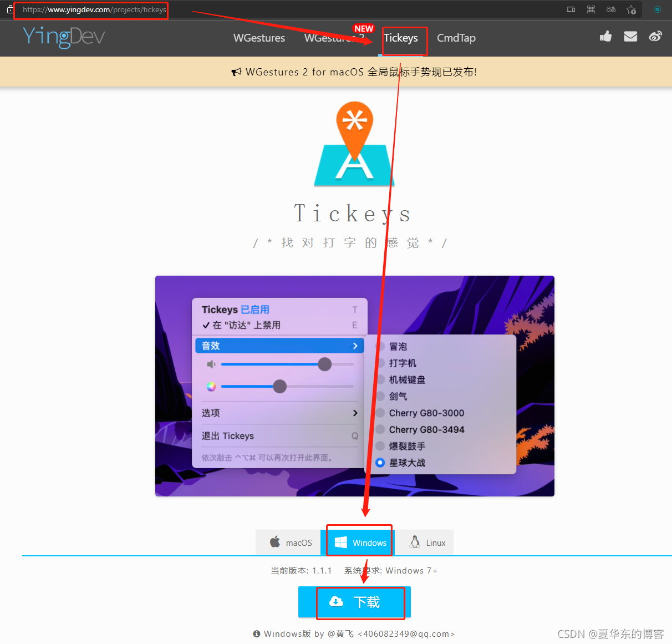Select the Tickeys navigation tab
The image size is (672, 644).
(x=400, y=38)
